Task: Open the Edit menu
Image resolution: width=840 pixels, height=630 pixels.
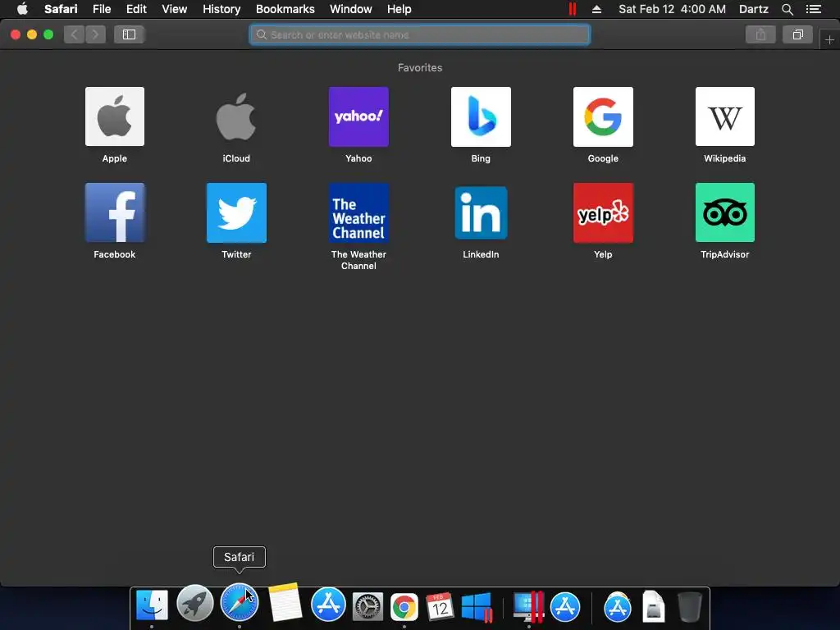Action: (136, 9)
